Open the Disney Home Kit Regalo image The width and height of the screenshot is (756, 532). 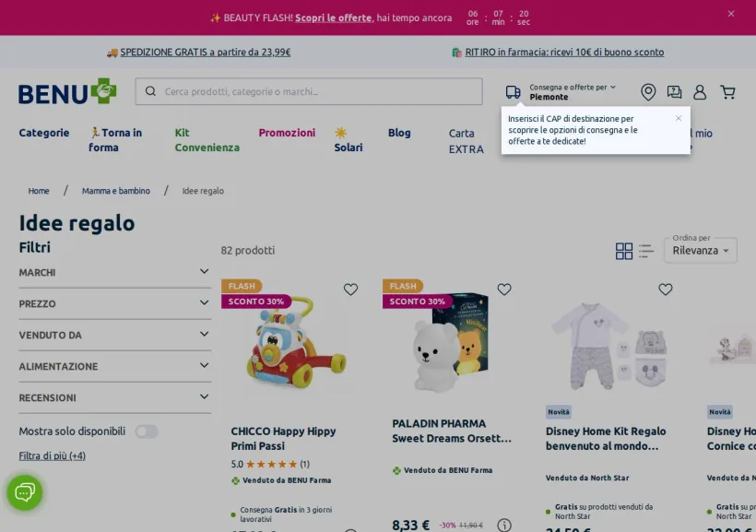point(610,346)
